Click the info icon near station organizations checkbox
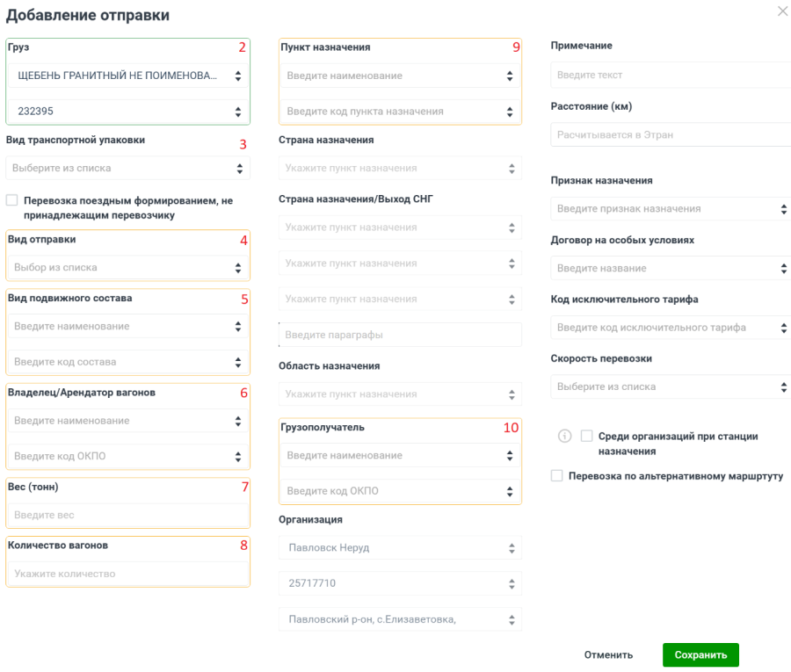 tap(565, 436)
